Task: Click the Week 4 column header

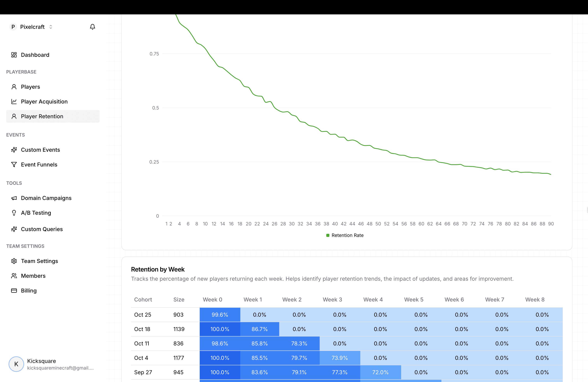Action: click(373, 300)
